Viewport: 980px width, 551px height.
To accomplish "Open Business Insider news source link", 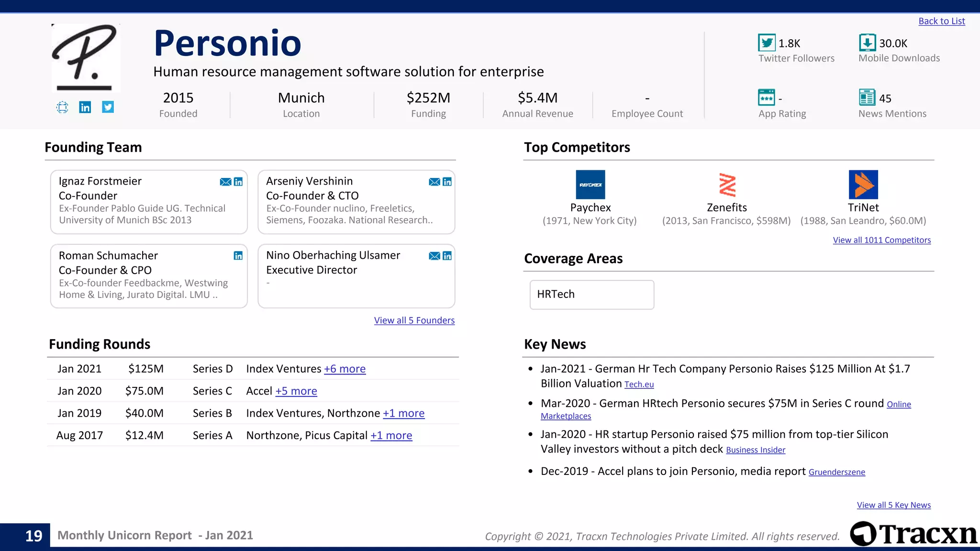I will click(x=756, y=450).
